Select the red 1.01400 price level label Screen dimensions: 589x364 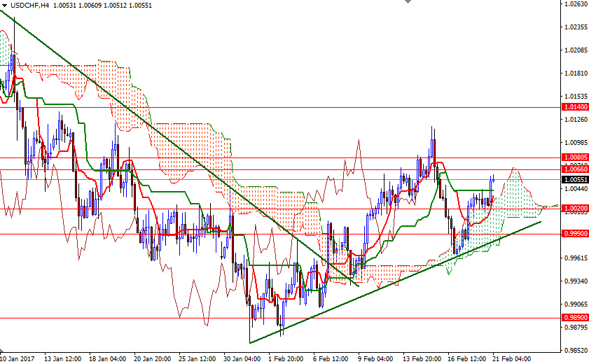click(575, 107)
